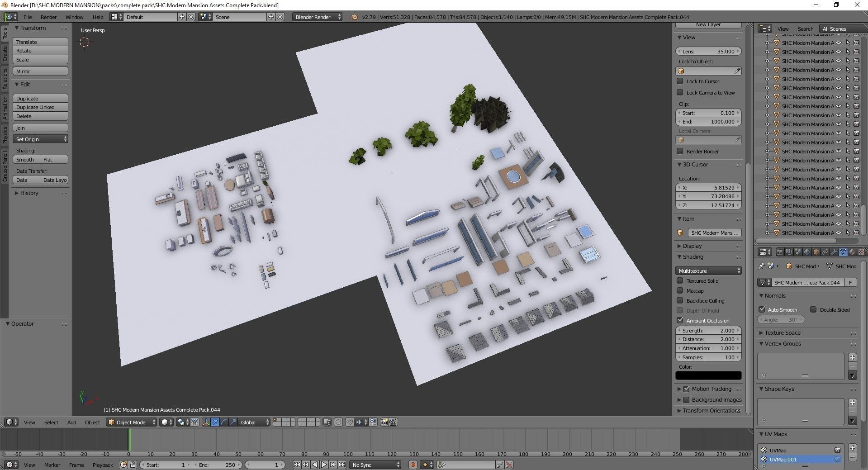Open the Material sphere tab
The image size is (868, 470).
[x=852, y=252]
